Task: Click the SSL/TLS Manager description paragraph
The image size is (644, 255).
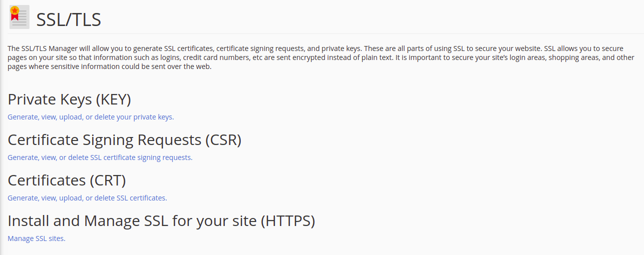Action: (320, 57)
